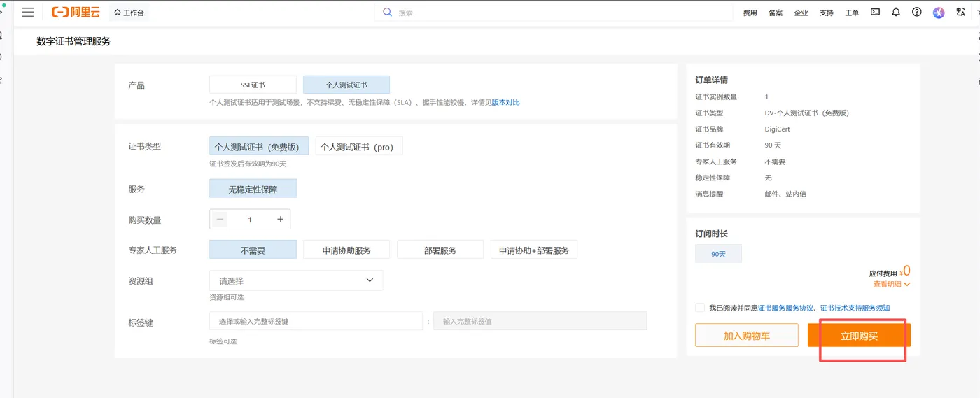Open the AI assistant avatar icon

939,13
